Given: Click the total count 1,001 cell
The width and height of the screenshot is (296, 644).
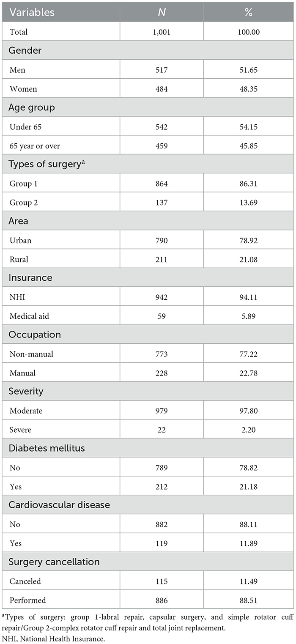Looking at the screenshot, I should pyautogui.click(x=162, y=32).
